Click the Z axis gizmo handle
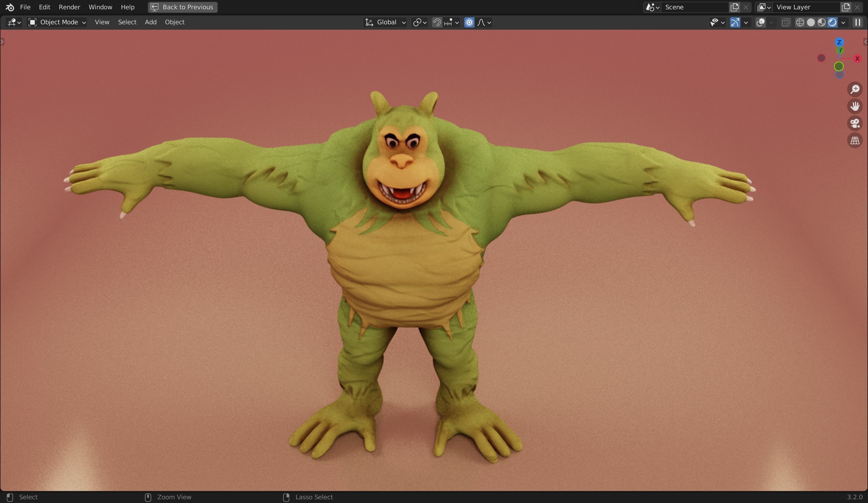868x503 pixels. (839, 42)
